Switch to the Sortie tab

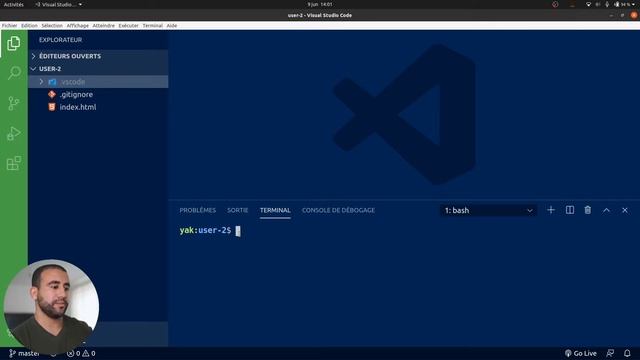[238, 210]
